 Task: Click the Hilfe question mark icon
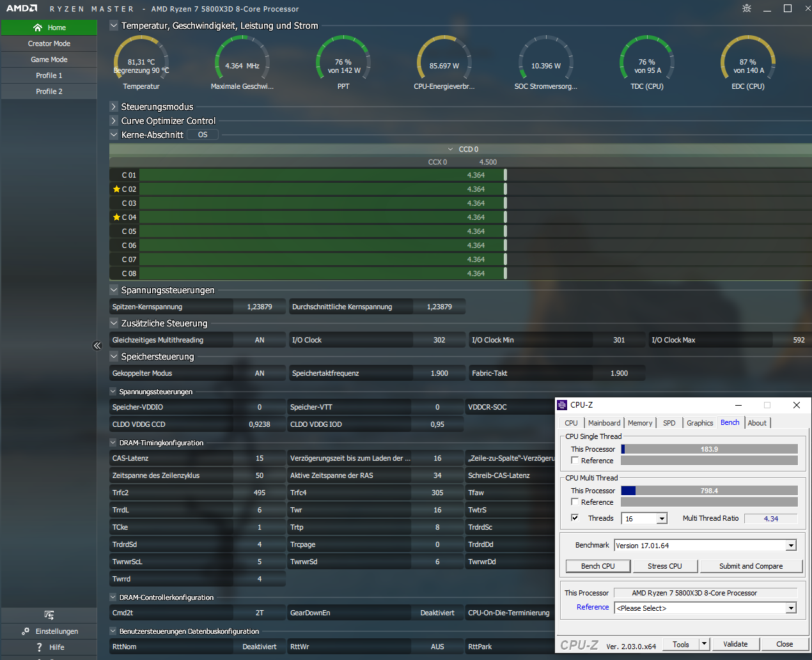pyautogui.click(x=39, y=647)
